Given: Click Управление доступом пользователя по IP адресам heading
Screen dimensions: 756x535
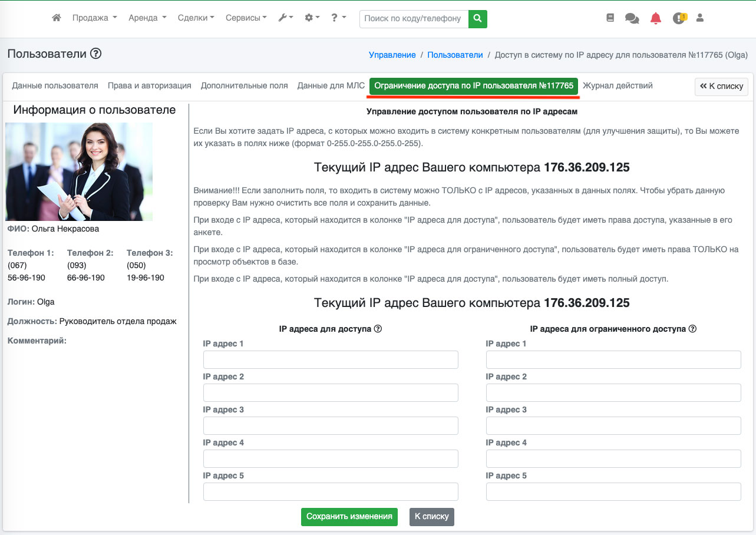Looking at the screenshot, I should point(472,111).
